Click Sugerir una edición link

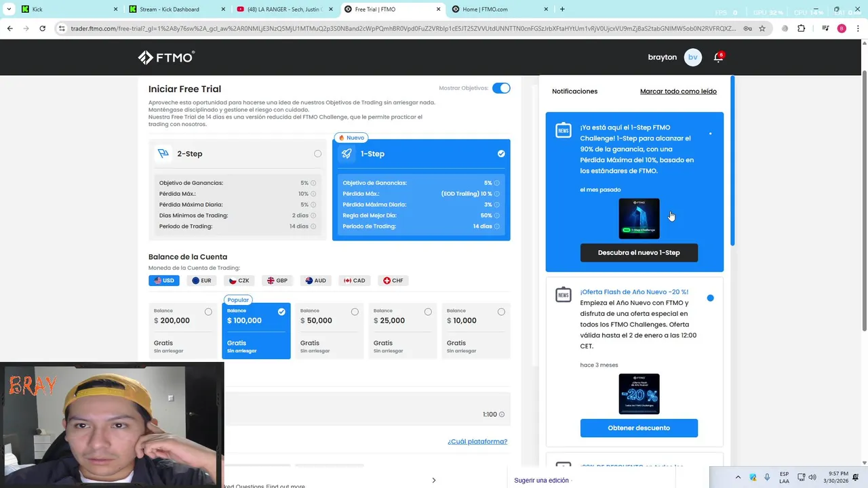(x=541, y=481)
